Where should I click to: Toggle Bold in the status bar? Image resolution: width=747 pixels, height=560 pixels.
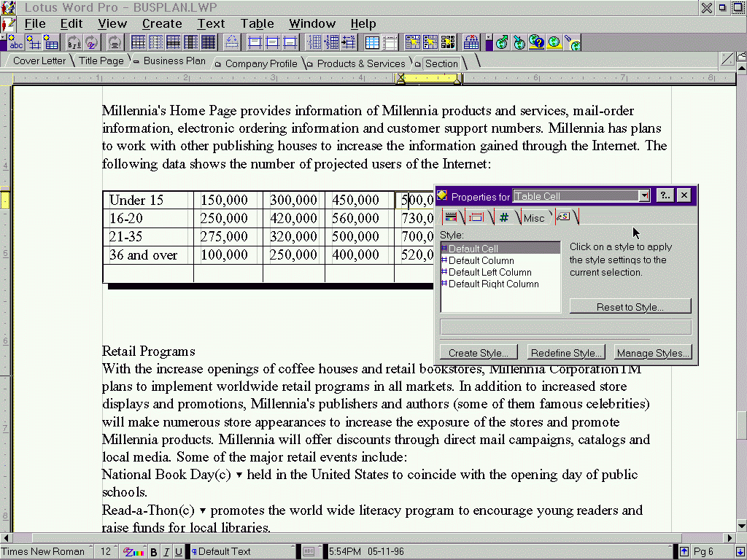pyautogui.click(x=153, y=551)
